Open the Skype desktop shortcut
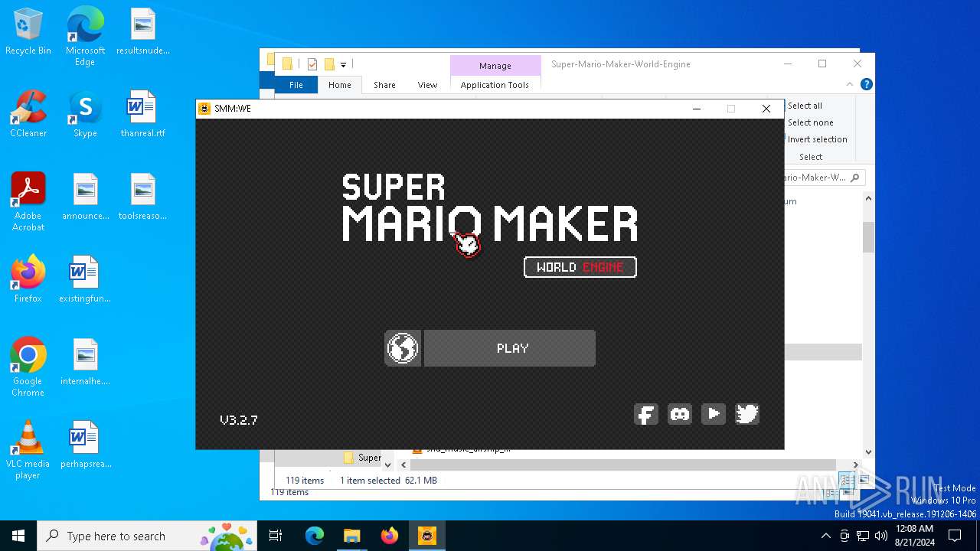The width and height of the screenshot is (980, 551). [85, 115]
